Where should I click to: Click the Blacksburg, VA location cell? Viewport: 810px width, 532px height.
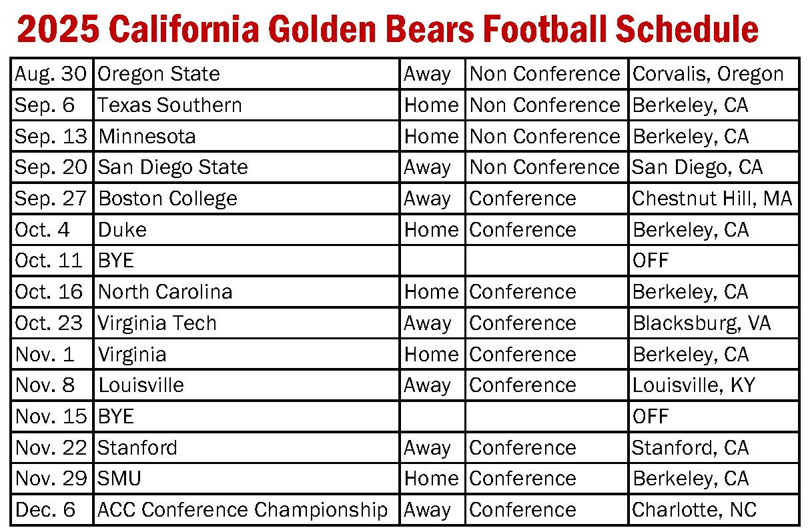point(713,323)
